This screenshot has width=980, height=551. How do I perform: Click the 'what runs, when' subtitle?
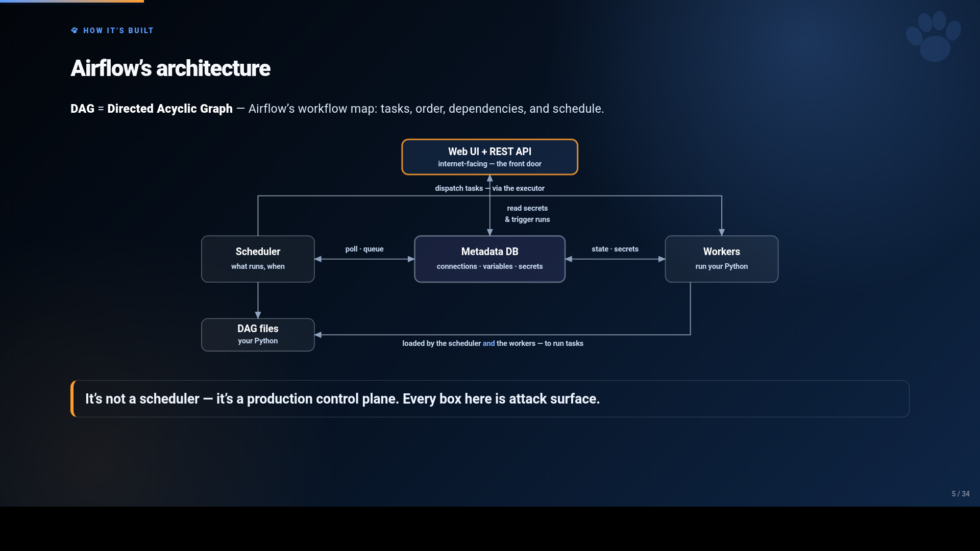[258, 266]
